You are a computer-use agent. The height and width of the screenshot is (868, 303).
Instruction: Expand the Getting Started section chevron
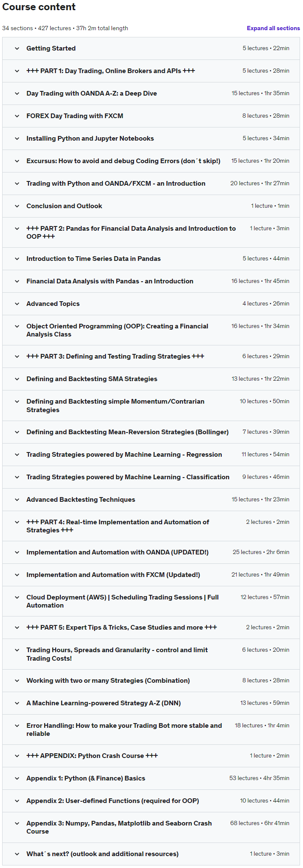pos(17,48)
